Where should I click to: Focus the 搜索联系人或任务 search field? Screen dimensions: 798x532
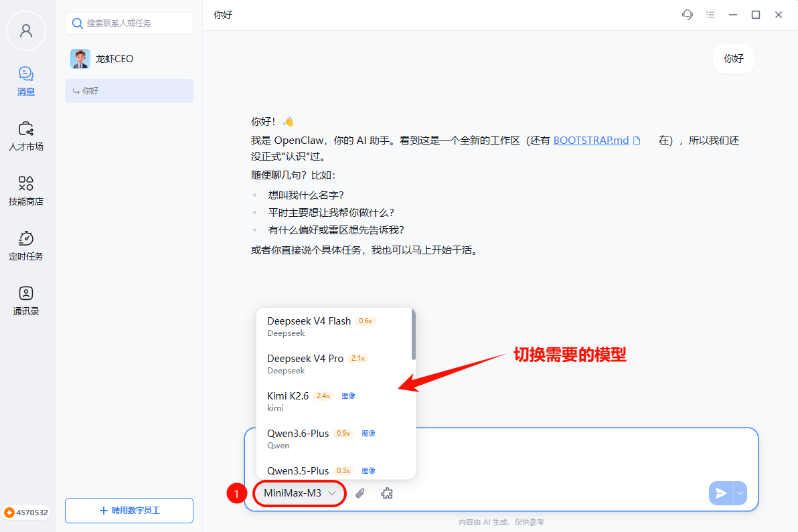tap(129, 23)
